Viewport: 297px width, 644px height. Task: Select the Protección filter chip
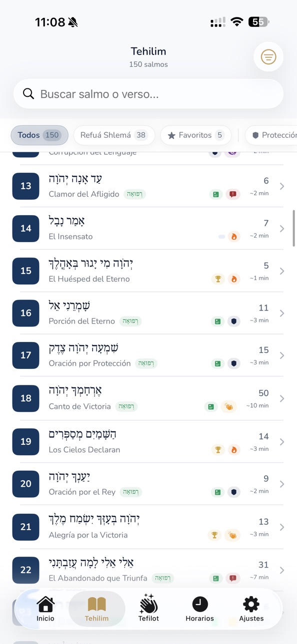click(272, 135)
